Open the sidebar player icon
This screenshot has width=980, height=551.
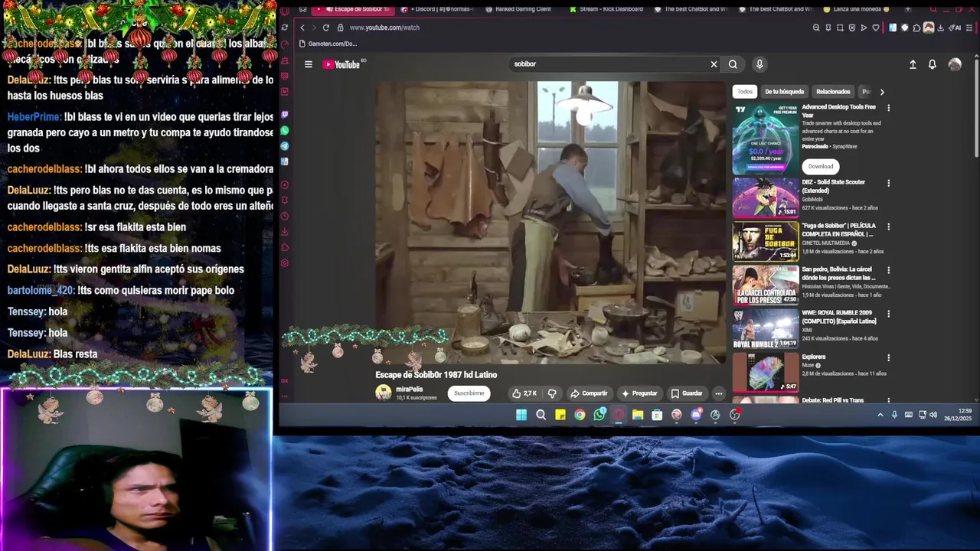pos(285,185)
